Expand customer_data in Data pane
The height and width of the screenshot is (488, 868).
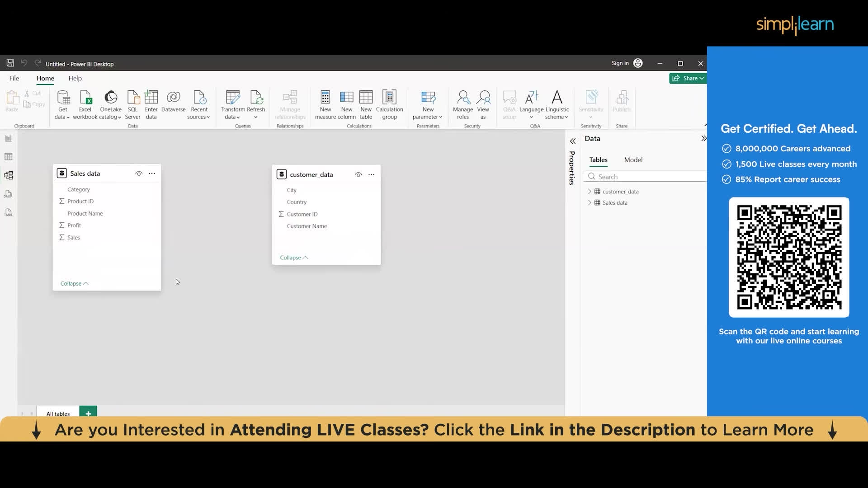coord(589,192)
